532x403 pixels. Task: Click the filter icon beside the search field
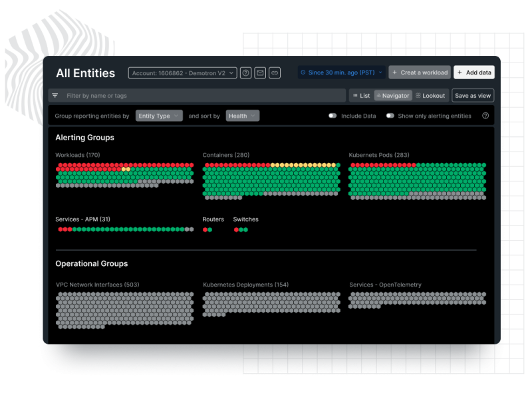coord(55,95)
